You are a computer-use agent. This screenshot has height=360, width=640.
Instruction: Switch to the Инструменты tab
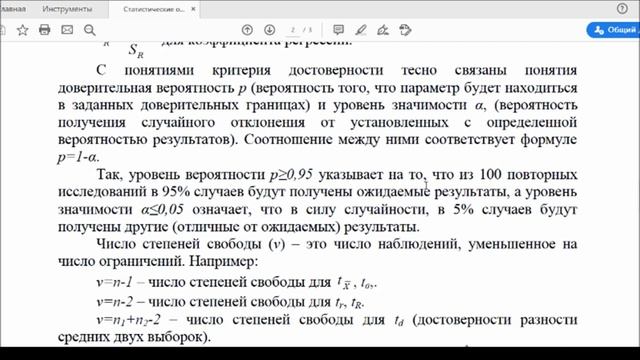[x=67, y=9]
